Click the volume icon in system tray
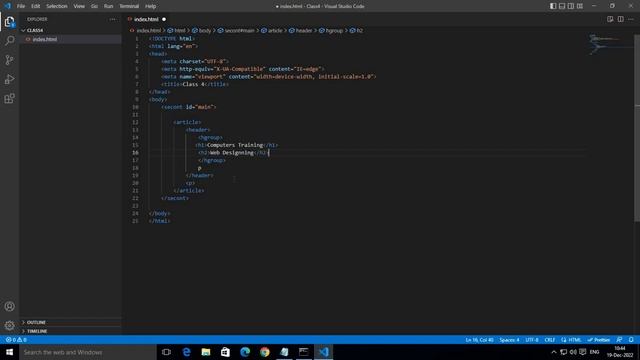640x360 pixels. point(573,352)
